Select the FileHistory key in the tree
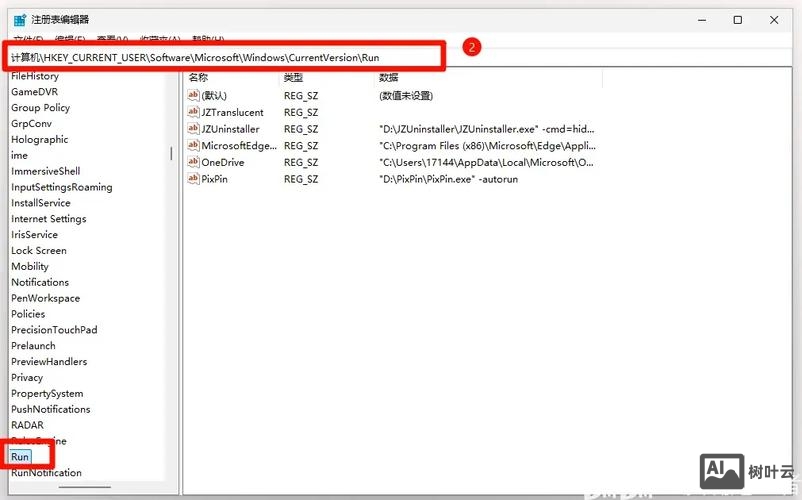 (x=35, y=76)
